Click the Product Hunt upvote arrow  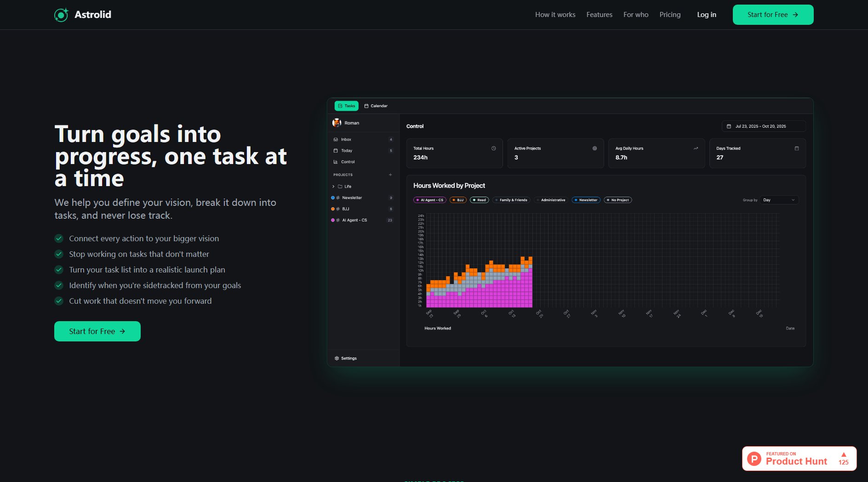pos(844,454)
